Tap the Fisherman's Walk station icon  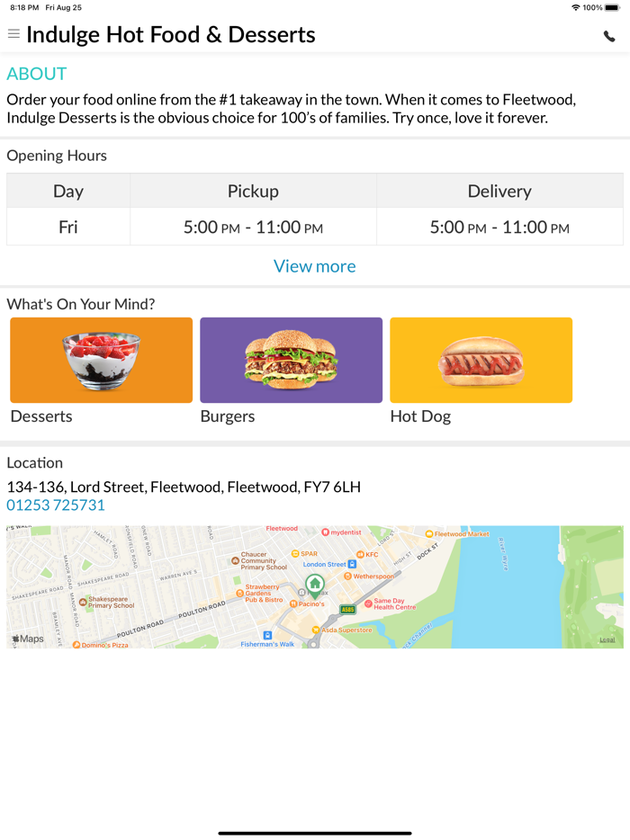click(265, 633)
